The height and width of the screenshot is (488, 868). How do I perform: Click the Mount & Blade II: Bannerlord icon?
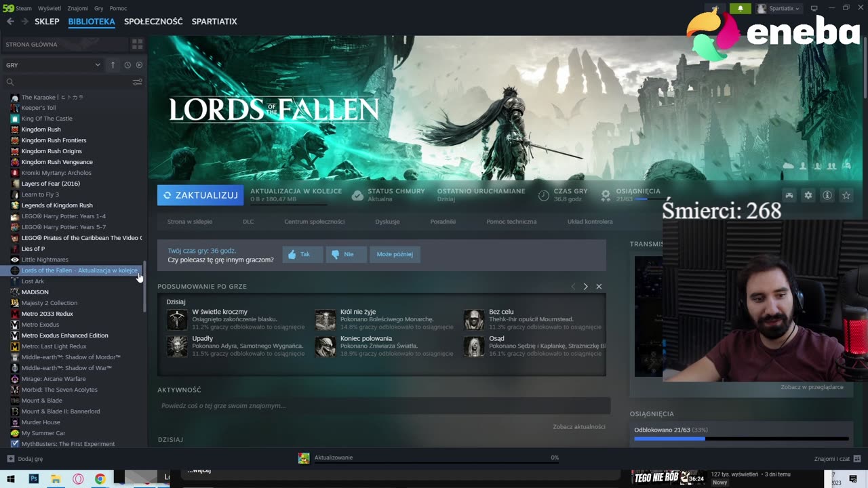coord(15,411)
